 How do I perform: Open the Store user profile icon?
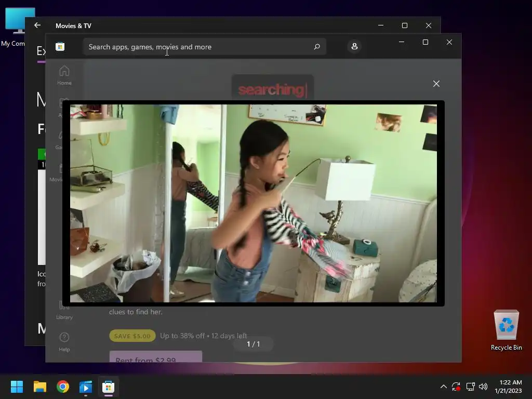354,46
